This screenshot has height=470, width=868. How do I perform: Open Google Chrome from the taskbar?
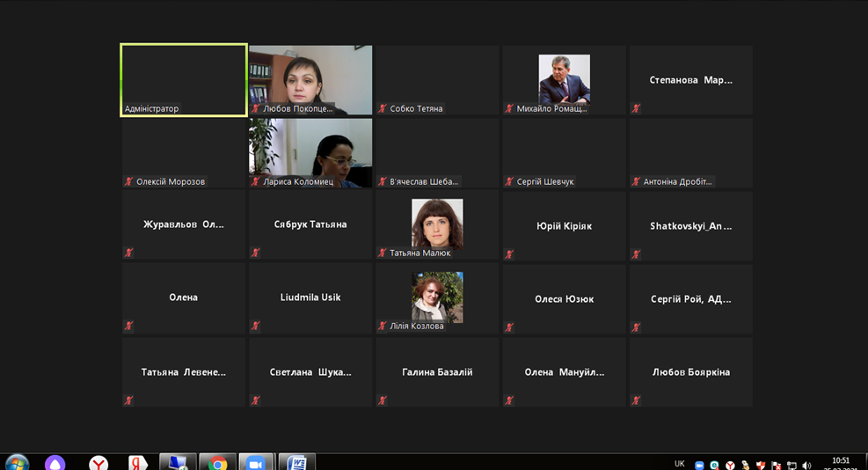(217, 463)
